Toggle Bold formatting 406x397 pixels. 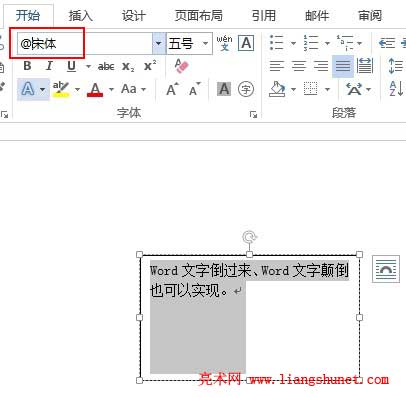point(27,66)
